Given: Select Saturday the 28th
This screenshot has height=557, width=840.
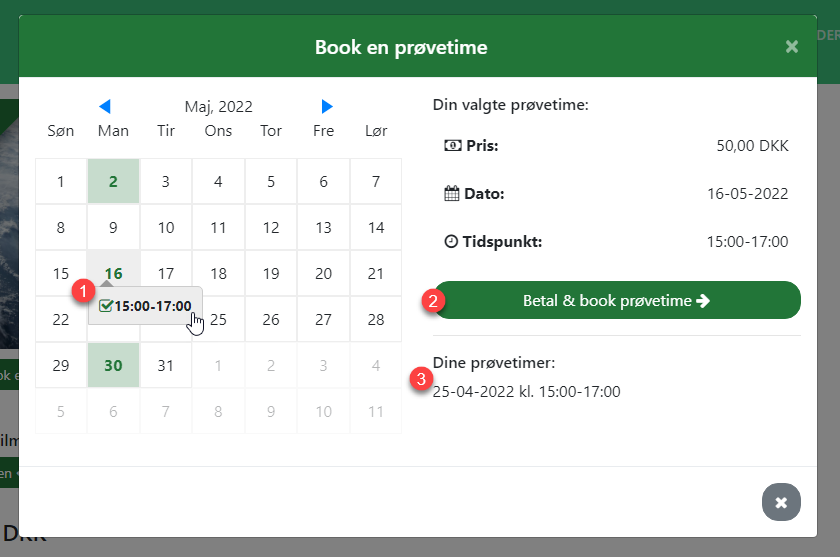Looking at the screenshot, I should click(376, 319).
